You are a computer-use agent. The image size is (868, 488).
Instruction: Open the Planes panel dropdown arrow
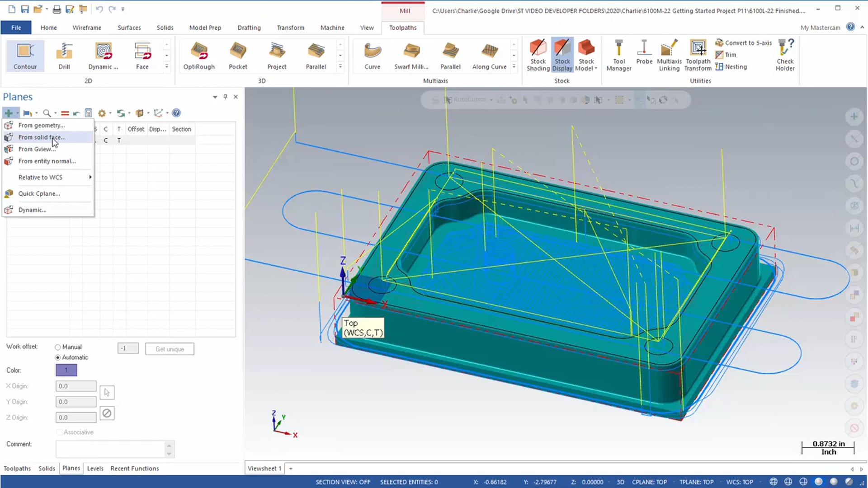point(215,97)
